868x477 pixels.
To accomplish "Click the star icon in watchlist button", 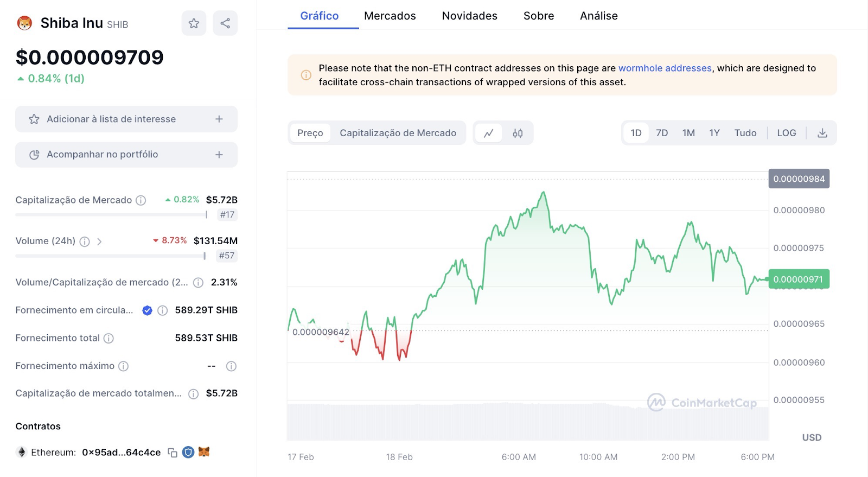I will (x=34, y=119).
